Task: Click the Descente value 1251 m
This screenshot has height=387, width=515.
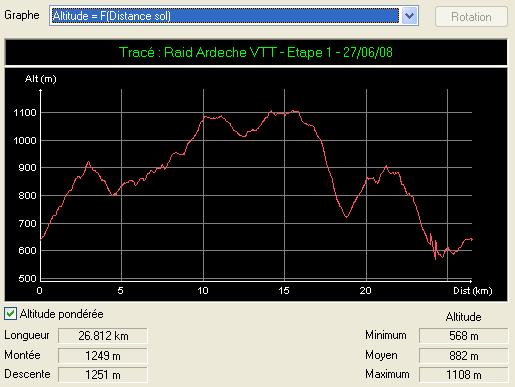Action: coord(103,375)
